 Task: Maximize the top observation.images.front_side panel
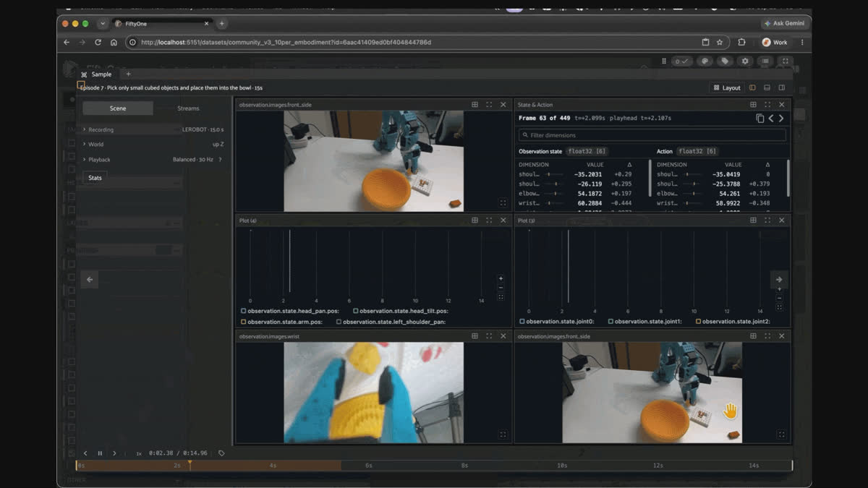pos(489,105)
